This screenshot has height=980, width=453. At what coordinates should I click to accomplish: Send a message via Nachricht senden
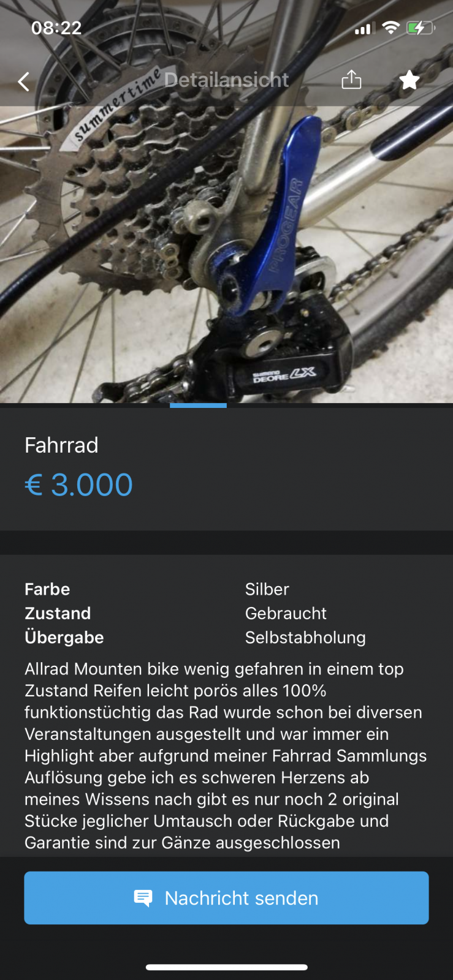[x=226, y=898]
